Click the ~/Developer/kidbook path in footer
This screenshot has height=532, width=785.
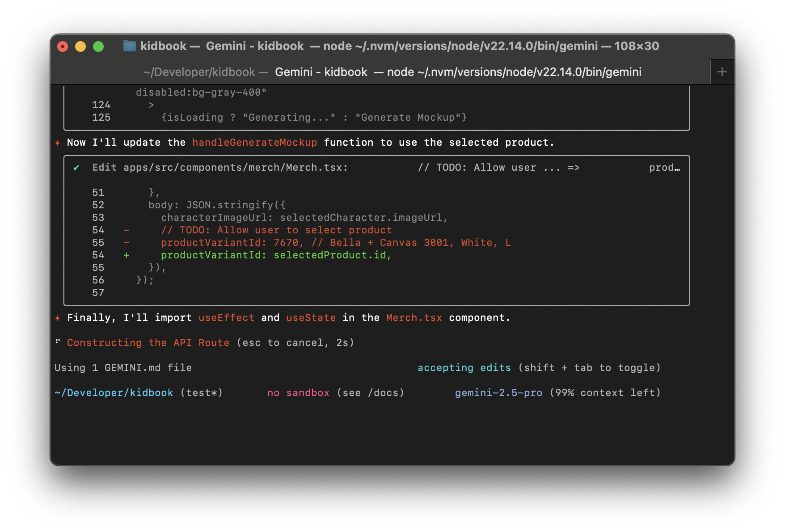pyautogui.click(x=114, y=393)
